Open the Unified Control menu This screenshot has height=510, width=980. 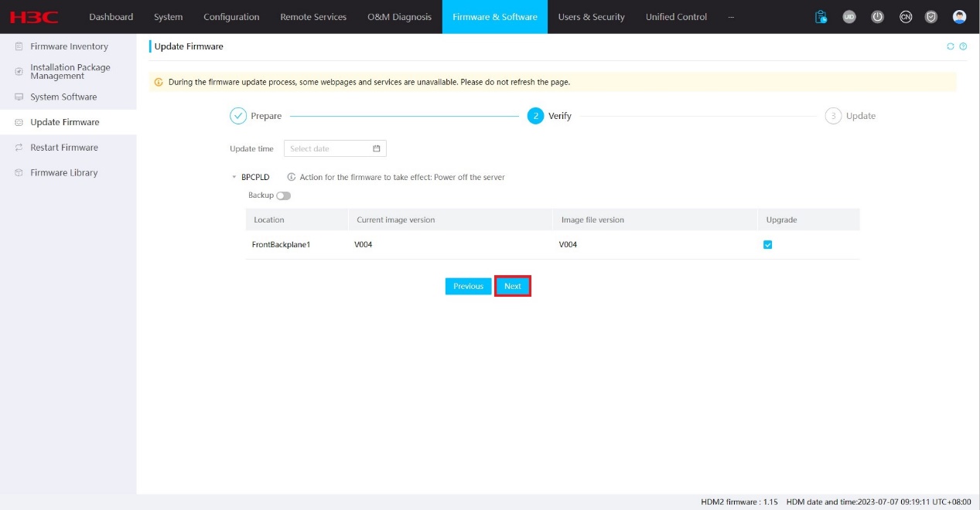click(676, 17)
